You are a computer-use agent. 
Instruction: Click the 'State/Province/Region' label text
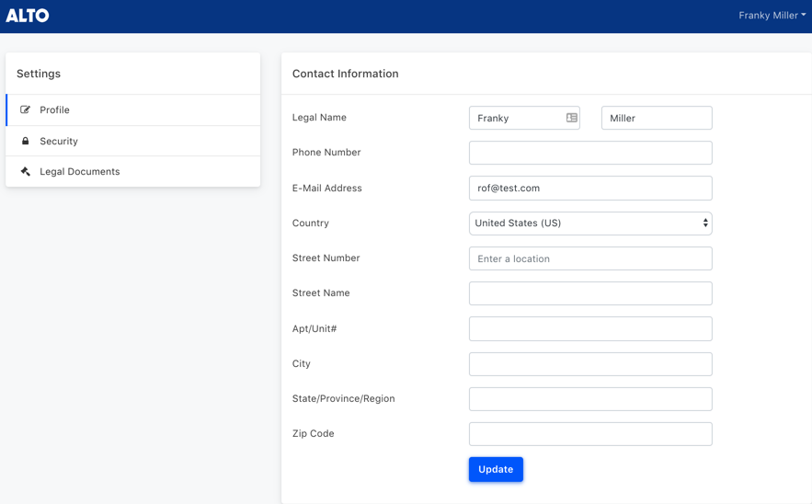pyautogui.click(x=343, y=398)
